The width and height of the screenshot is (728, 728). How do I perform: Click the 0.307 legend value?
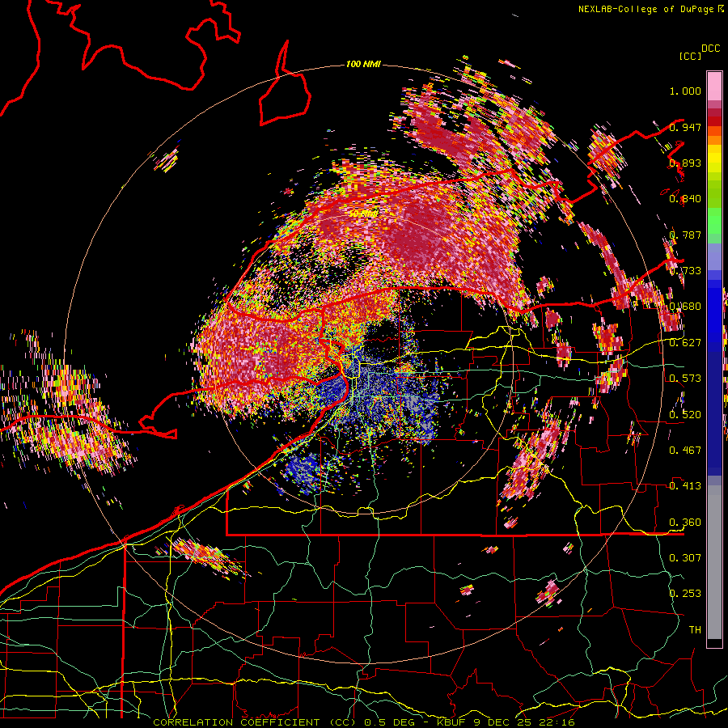(685, 558)
